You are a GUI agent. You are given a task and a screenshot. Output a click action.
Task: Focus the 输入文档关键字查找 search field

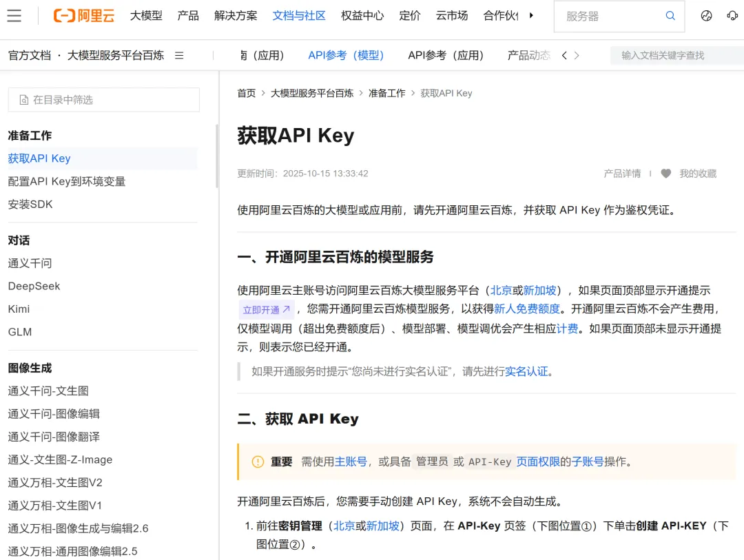click(677, 56)
